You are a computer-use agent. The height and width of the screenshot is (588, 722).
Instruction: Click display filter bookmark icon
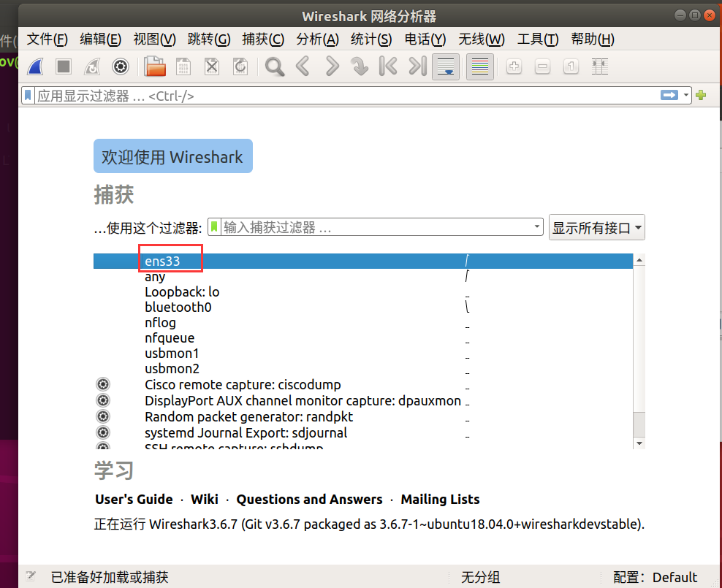(x=28, y=95)
